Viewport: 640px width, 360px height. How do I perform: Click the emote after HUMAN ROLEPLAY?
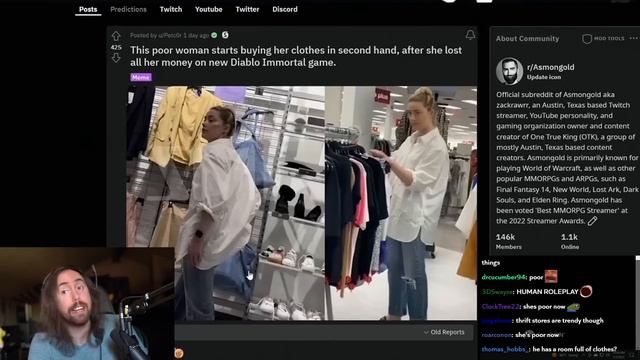pos(586,291)
